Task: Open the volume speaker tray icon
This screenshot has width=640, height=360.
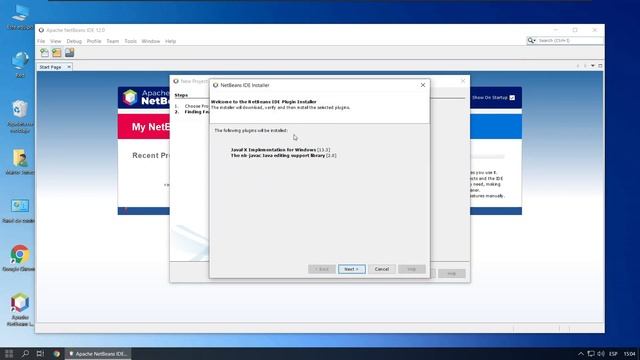Action: point(601,353)
